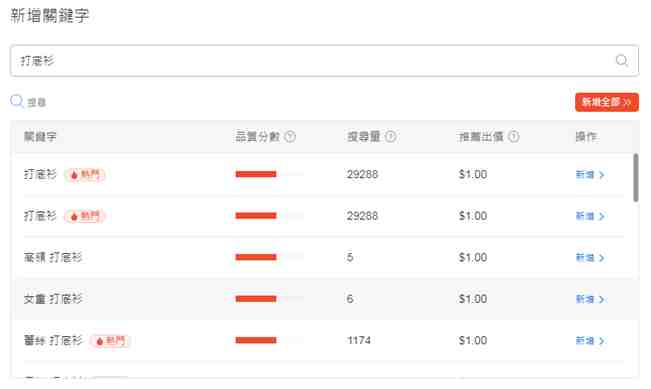Screen dimensions: 651x389
Task: Click 新增 arrow for 高領 打底衫 row
Action: click(x=590, y=258)
